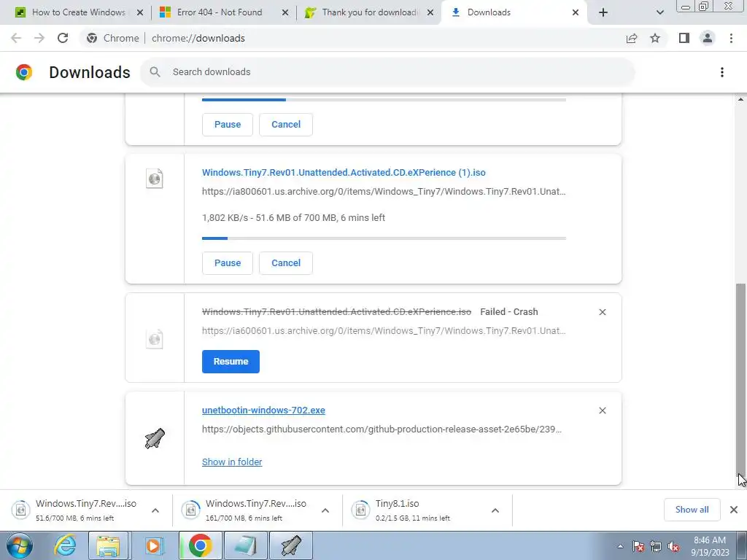Remove the failed Tiny7 download from list
Viewport: 747px width, 560px height.
(602, 312)
